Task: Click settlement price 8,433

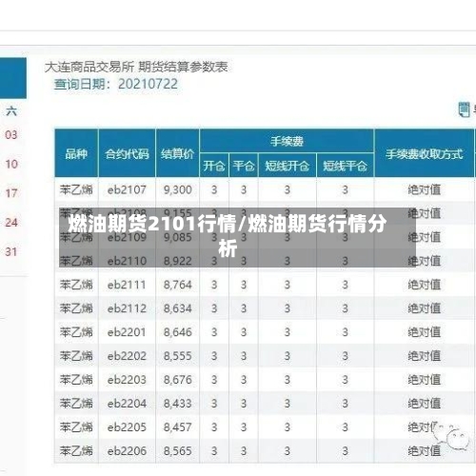Action: click(178, 404)
